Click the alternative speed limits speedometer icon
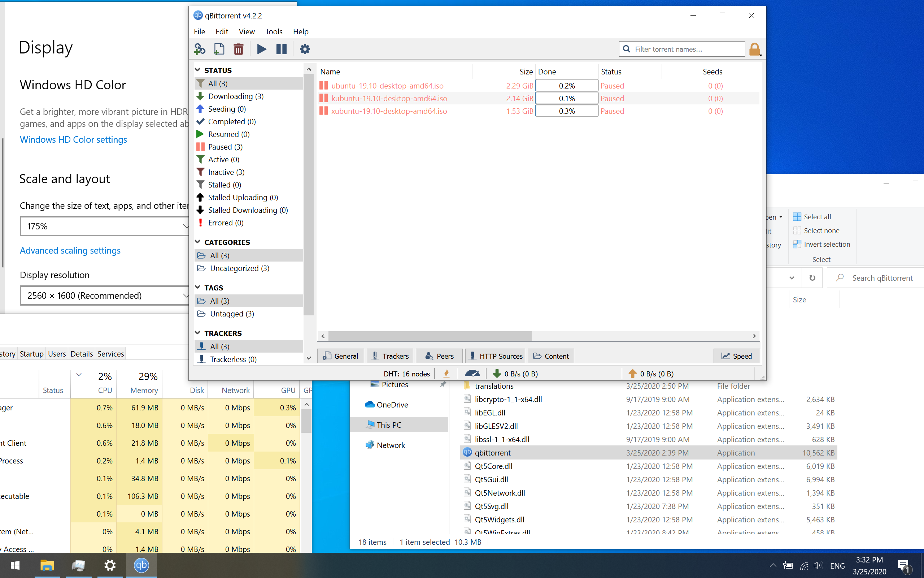The image size is (924, 578). 472,374
